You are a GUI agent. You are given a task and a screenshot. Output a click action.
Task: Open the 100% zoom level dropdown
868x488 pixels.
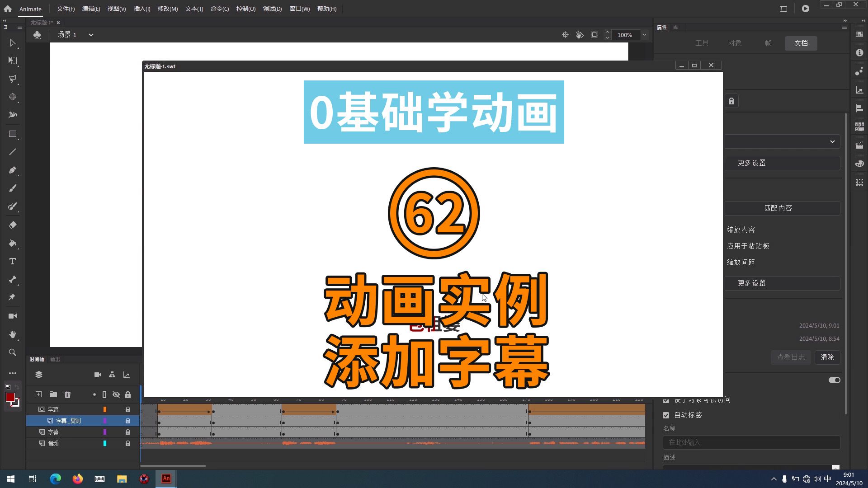coord(644,35)
